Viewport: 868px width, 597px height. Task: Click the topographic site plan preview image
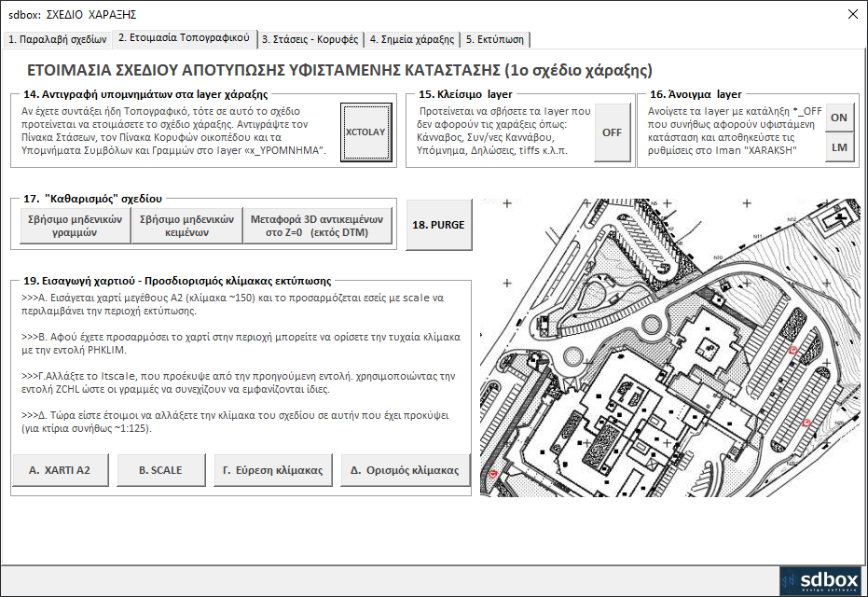pyautogui.click(x=669, y=348)
